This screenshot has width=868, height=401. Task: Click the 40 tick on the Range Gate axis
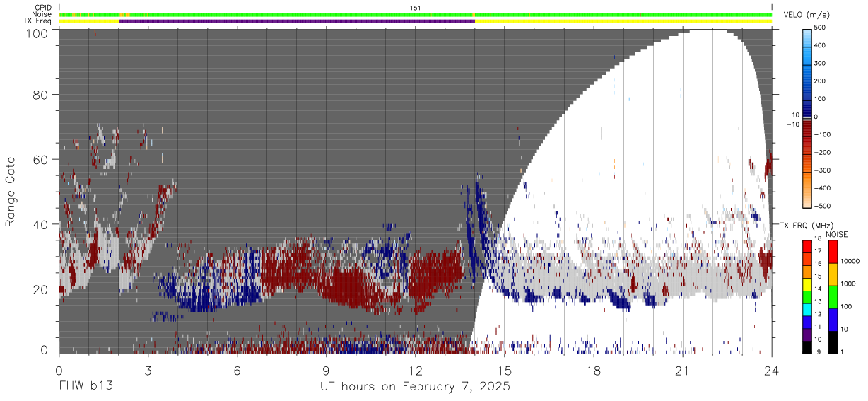coord(40,224)
